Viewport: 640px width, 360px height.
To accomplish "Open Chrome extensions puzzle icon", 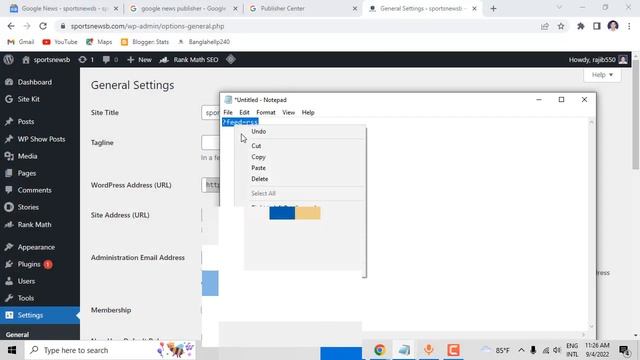I will [580, 26].
